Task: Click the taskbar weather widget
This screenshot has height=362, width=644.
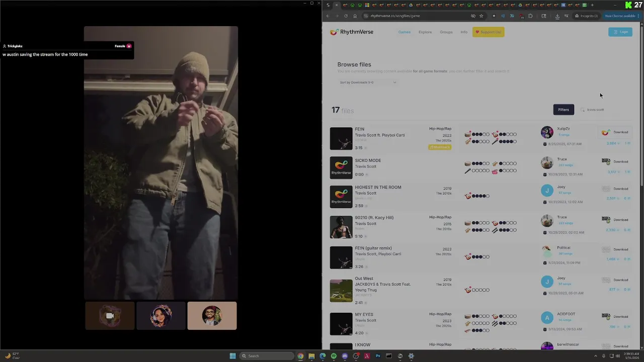Action: (x=12, y=356)
